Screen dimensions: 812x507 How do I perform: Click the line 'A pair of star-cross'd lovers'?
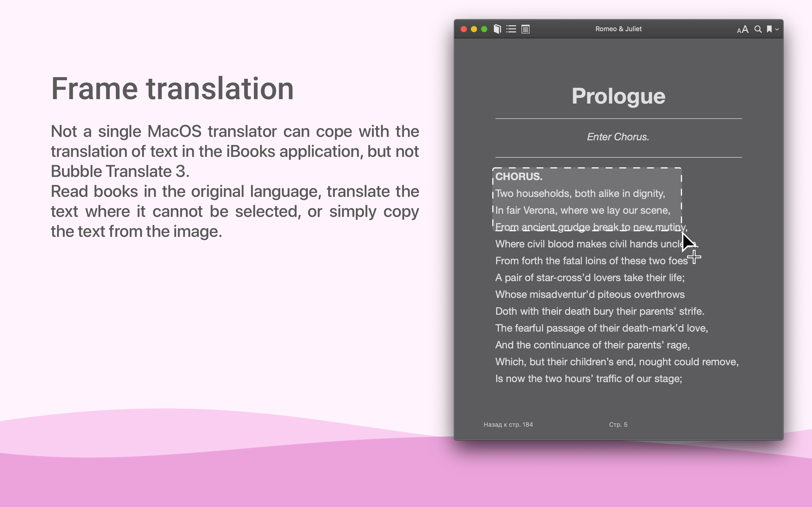[590, 278]
